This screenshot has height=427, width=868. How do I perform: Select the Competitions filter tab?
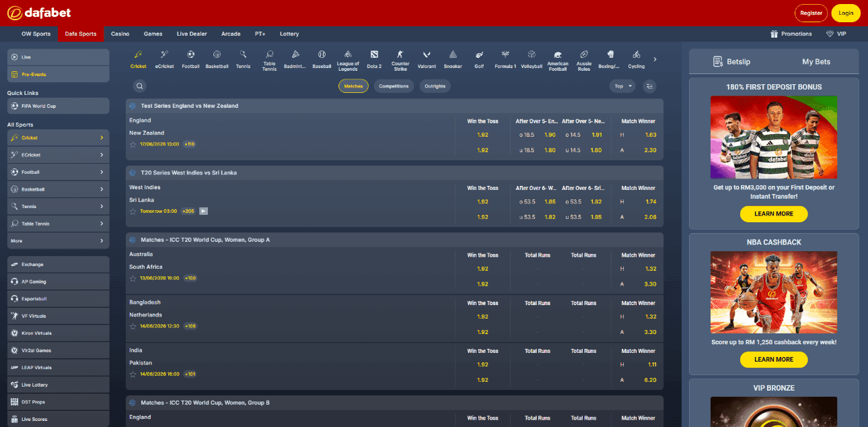(394, 86)
